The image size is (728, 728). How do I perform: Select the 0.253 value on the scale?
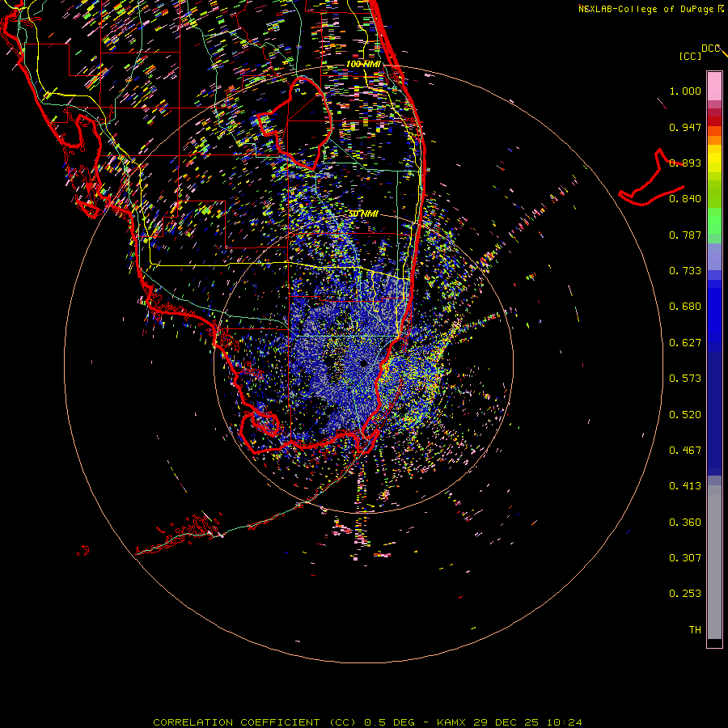pos(685,594)
